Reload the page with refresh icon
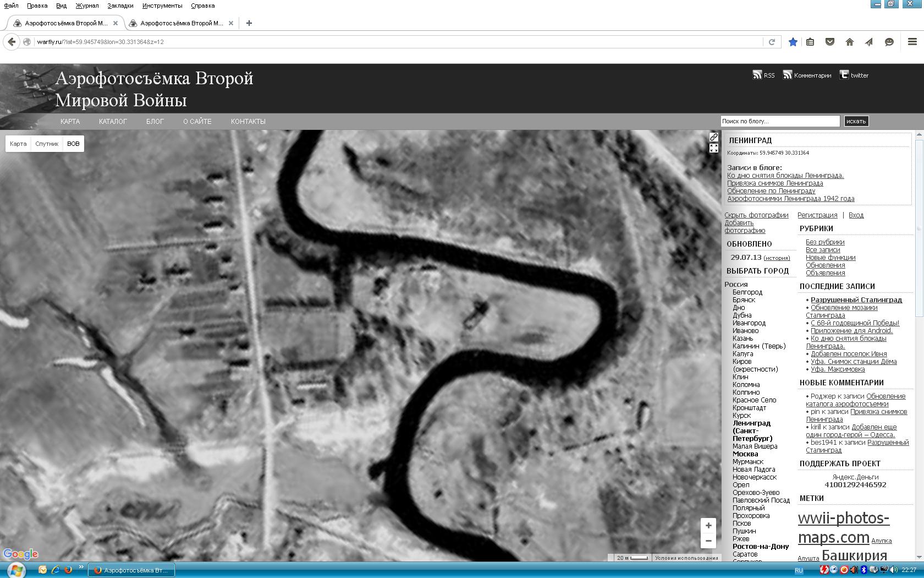 [x=772, y=42]
